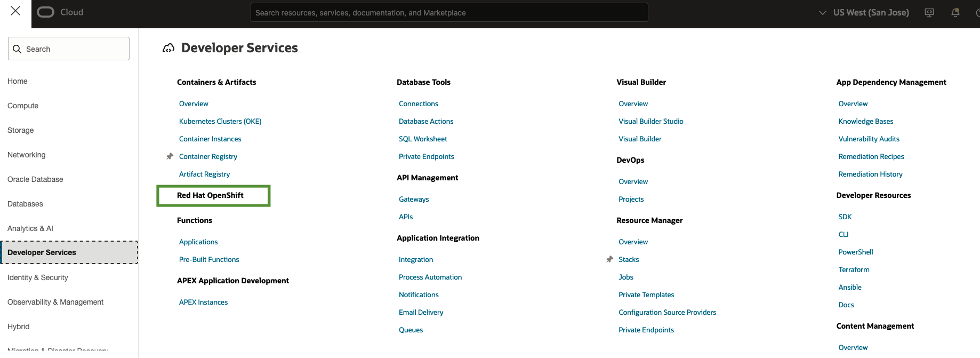Open Terraform link
The width and height of the screenshot is (980, 358).
854,269
